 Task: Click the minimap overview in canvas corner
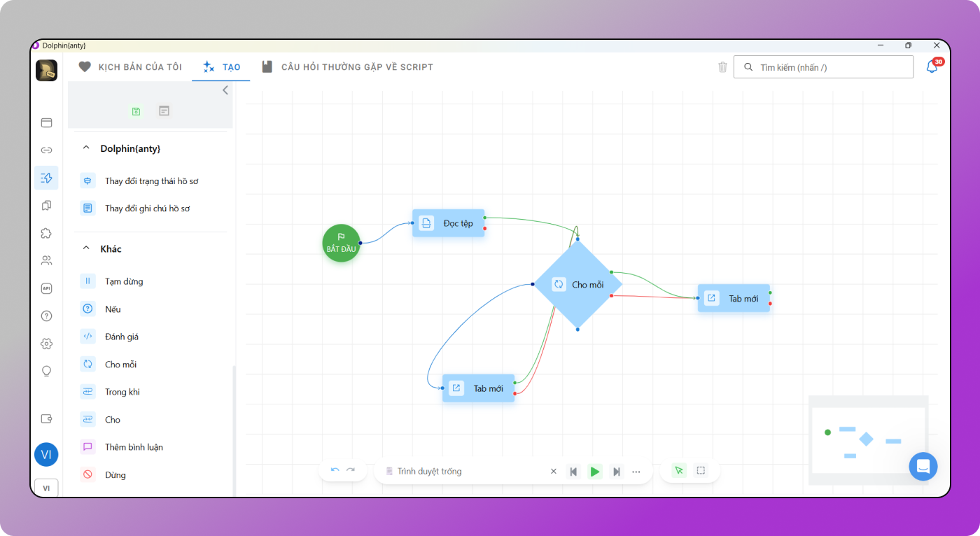[868, 439]
